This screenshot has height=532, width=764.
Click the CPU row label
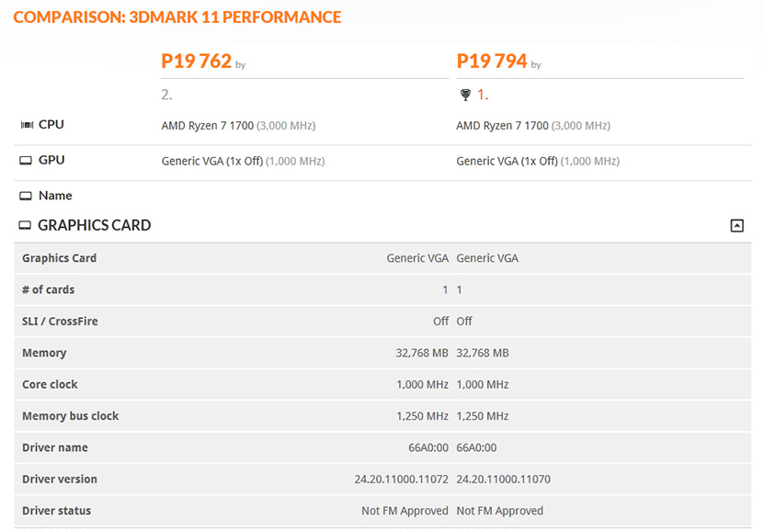[51, 125]
